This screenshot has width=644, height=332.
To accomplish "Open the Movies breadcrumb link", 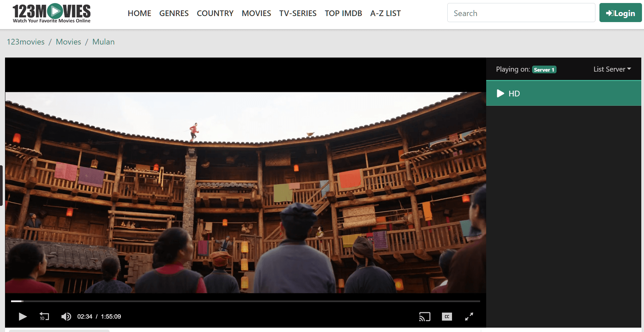I will 68,42.
